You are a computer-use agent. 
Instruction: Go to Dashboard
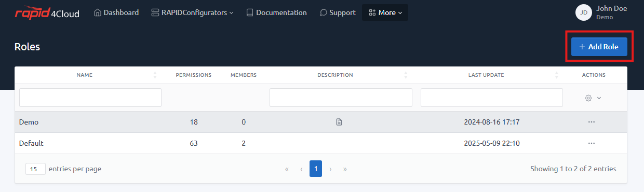[x=116, y=12]
